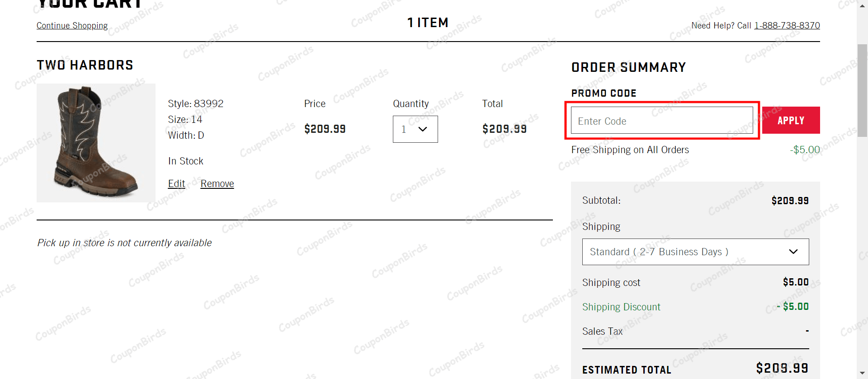Click the Free Shipping on All Orders text

(630, 150)
